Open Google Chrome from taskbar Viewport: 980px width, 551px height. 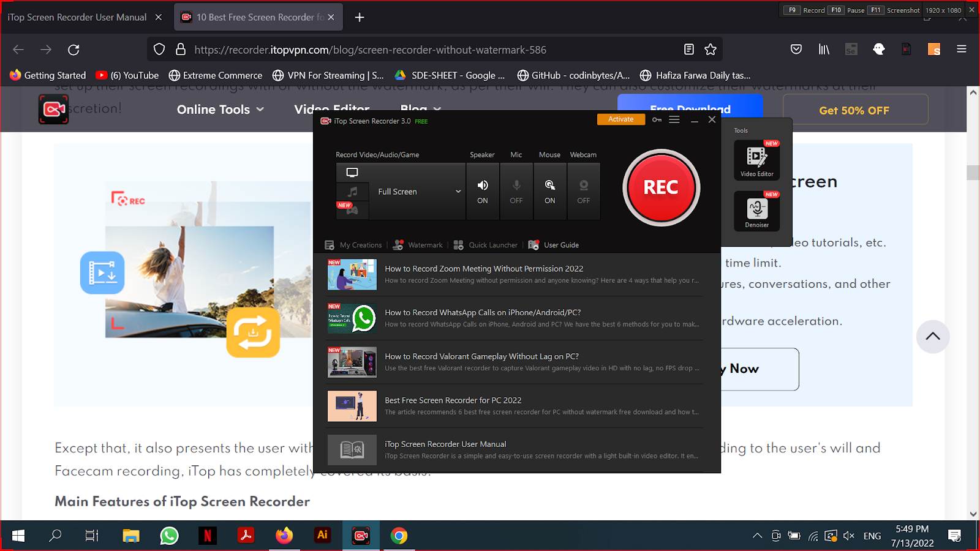pos(399,536)
